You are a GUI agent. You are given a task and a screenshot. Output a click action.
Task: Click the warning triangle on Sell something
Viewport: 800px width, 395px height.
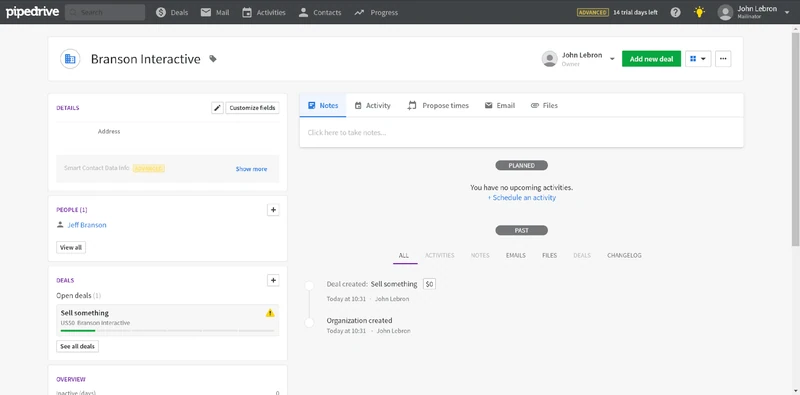pos(270,313)
